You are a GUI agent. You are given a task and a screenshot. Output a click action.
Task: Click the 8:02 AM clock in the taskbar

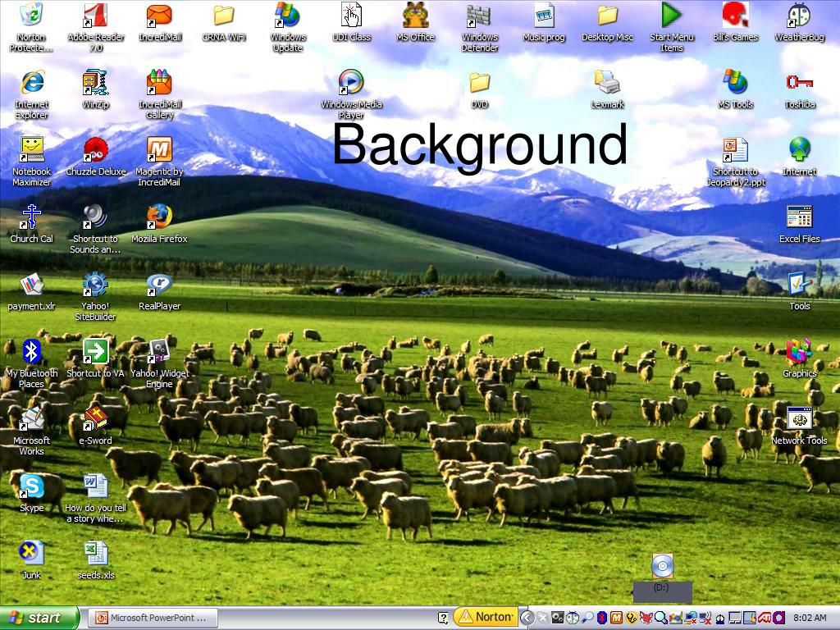click(x=810, y=618)
